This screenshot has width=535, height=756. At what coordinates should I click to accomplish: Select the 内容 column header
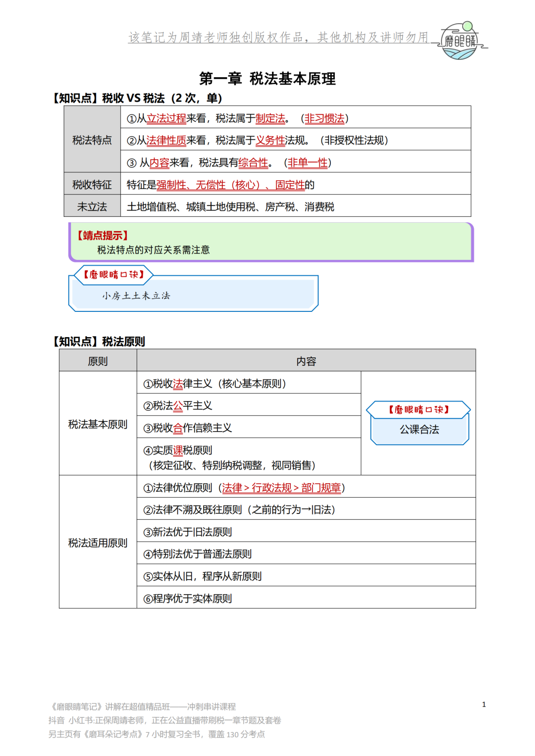[306, 360]
